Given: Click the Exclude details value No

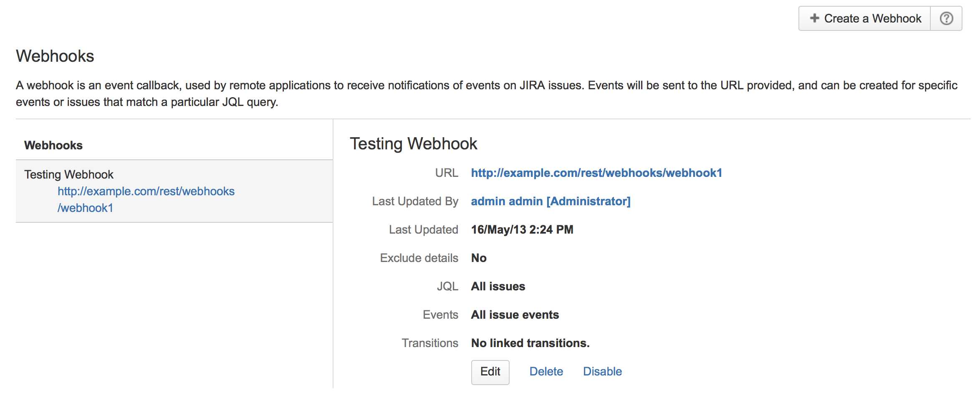Looking at the screenshot, I should 479,258.
